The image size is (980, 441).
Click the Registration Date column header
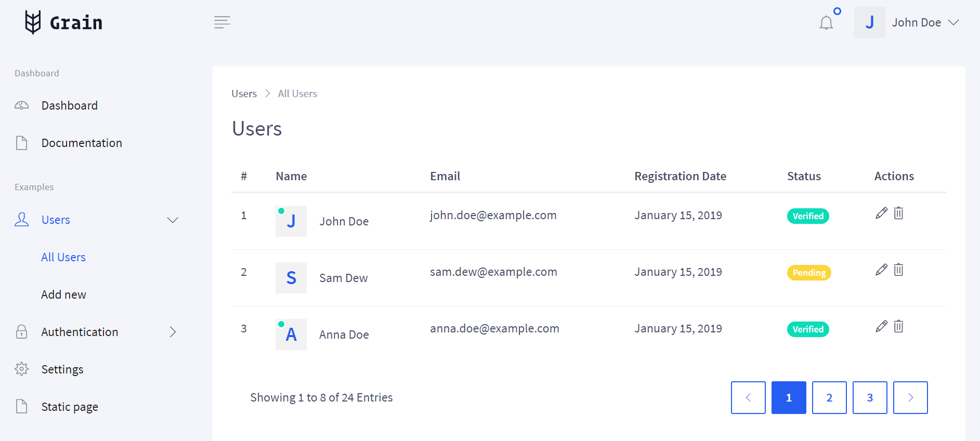680,176
